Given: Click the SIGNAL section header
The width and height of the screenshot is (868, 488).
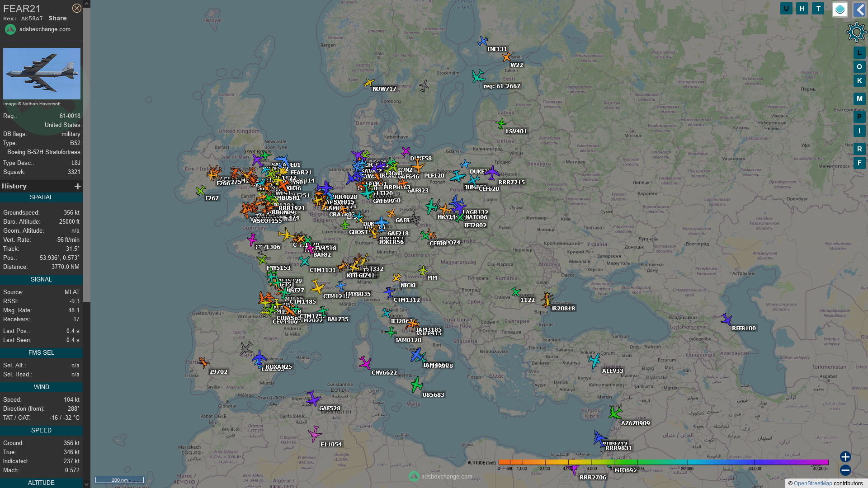Looking at the screenshot, I should pyautogui.click(x=41, y=279).
